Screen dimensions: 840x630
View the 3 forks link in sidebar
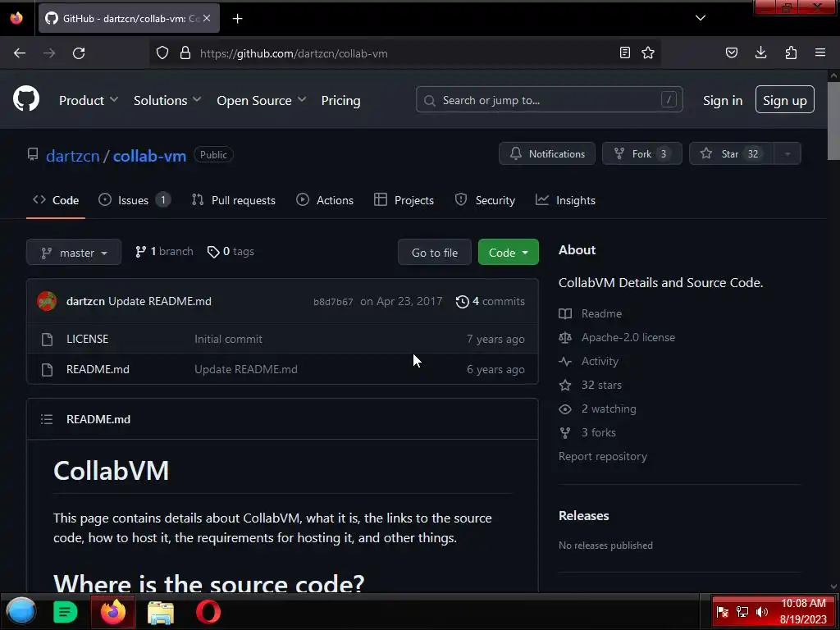(598, 432)
